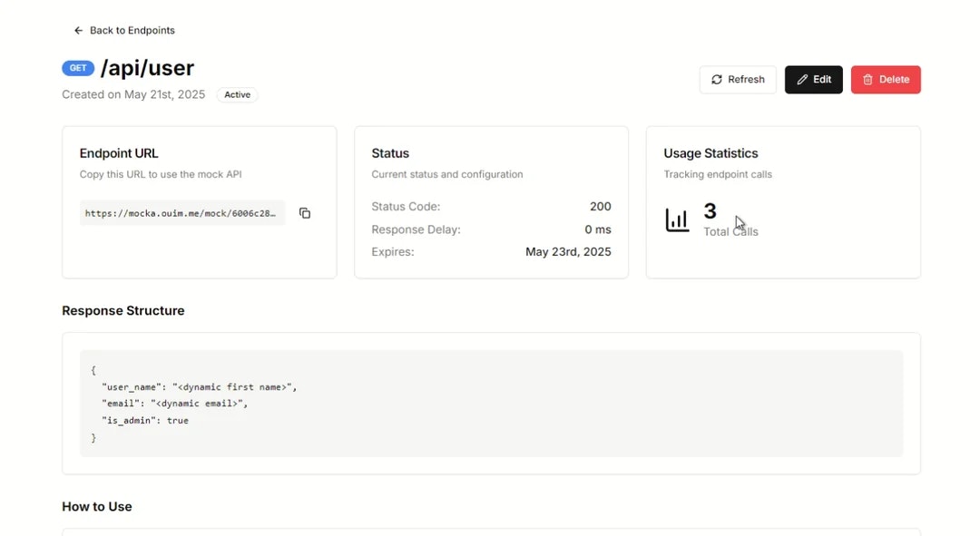Click the Total Calls label

(x=730, y=232)
